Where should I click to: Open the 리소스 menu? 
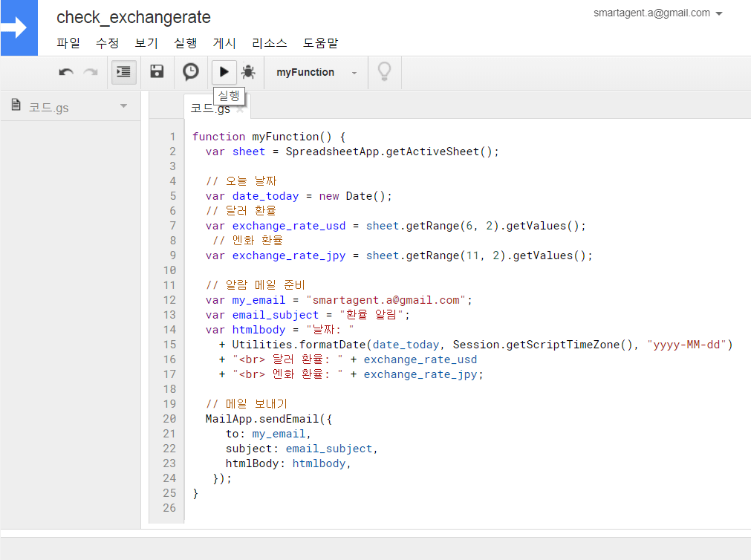[x=270, y=43]
